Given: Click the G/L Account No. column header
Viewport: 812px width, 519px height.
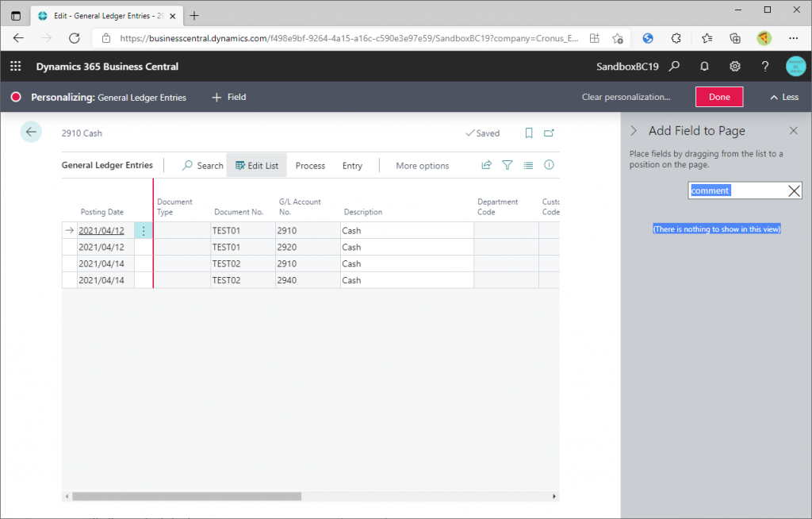Looking at the screenshot, I should (300, 206).
